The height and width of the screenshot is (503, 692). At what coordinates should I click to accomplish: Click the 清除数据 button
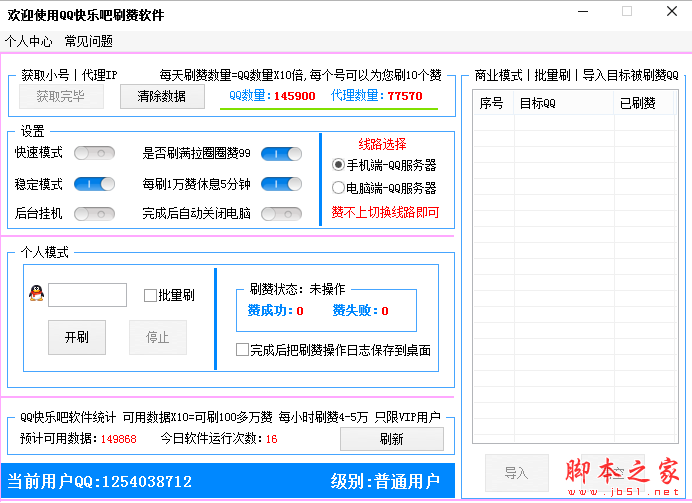(162, 96)
